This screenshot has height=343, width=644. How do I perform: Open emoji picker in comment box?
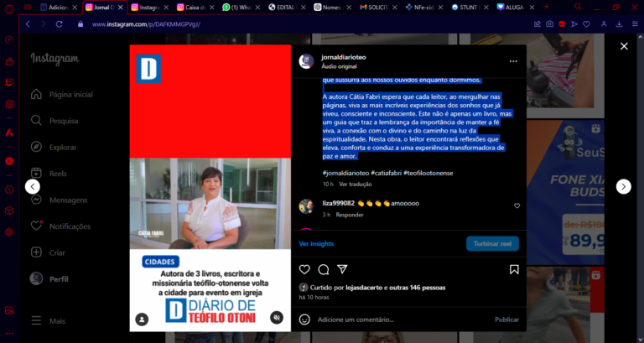point(304,320)
